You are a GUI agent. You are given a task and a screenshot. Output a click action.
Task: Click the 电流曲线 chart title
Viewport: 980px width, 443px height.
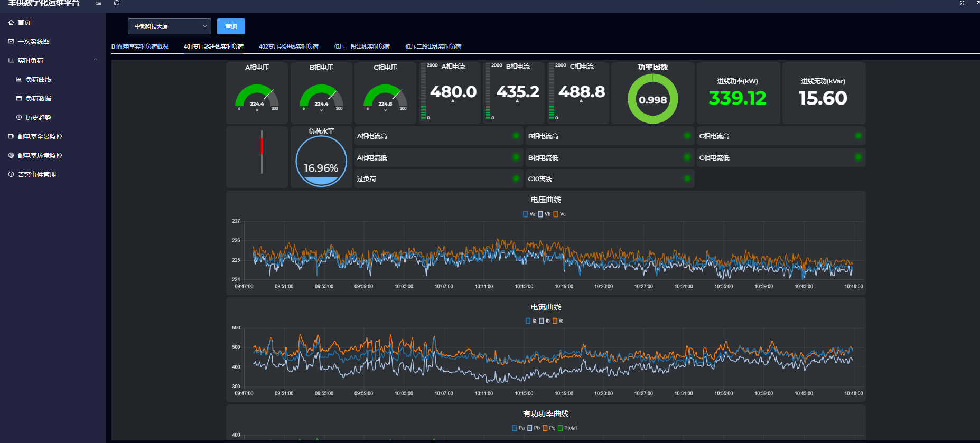click(546, 307)
